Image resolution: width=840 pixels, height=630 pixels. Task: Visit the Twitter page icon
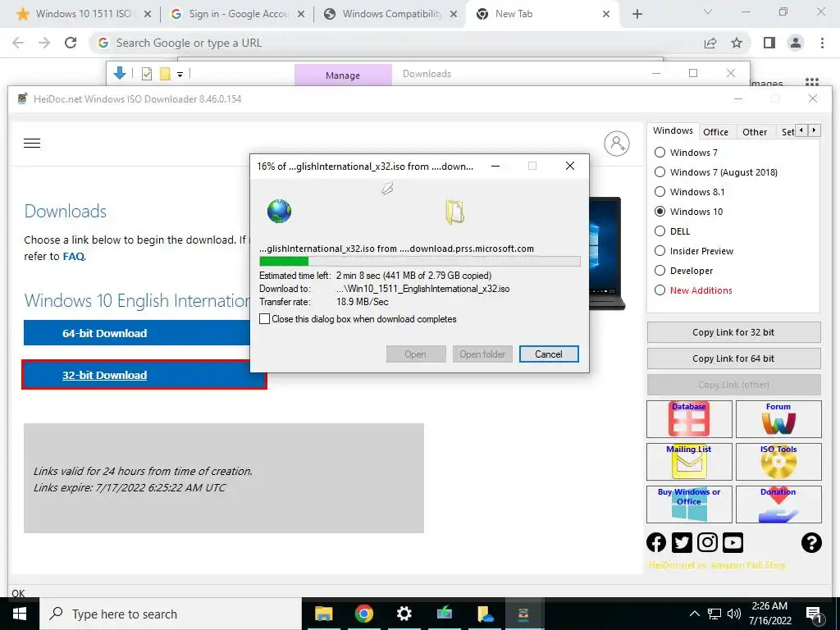(x=682, y=543)
